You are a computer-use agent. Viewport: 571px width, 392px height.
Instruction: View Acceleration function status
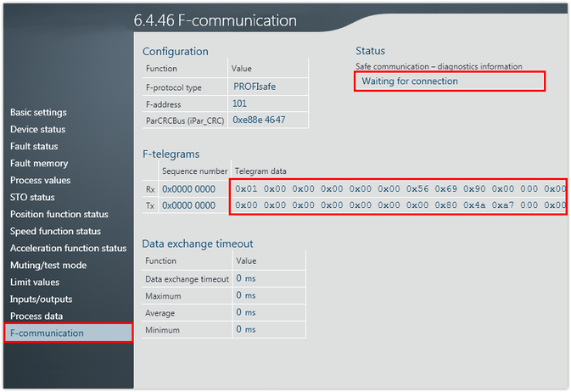click(x=68, y=248)
